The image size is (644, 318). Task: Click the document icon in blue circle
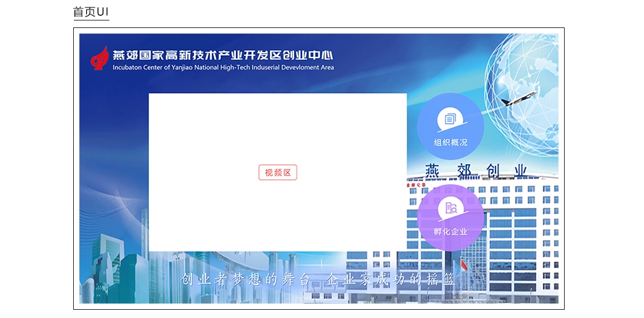pos(450,119)
